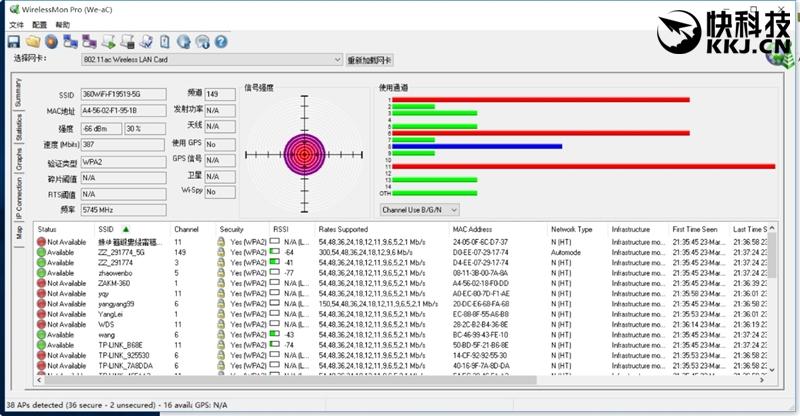Click the globe with arrow toolbar icon
This screenshot has height=416, width=800.
(184, 42)
